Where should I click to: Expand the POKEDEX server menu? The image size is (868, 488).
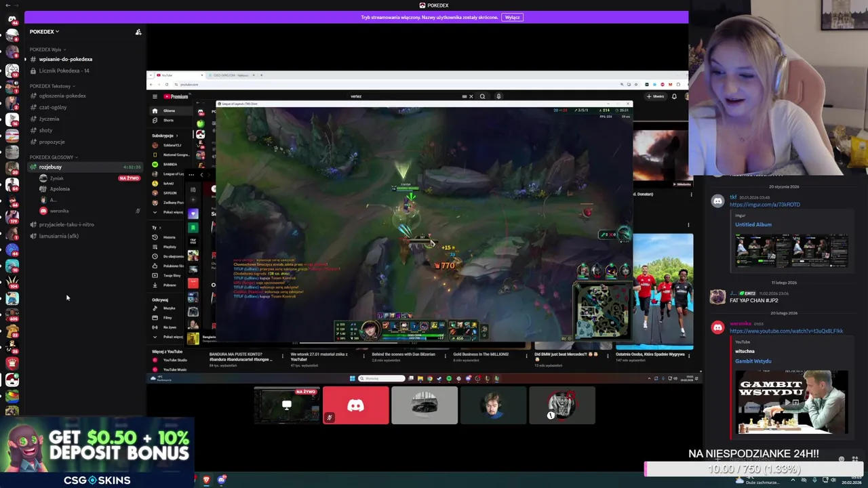[x=44, y=32]
